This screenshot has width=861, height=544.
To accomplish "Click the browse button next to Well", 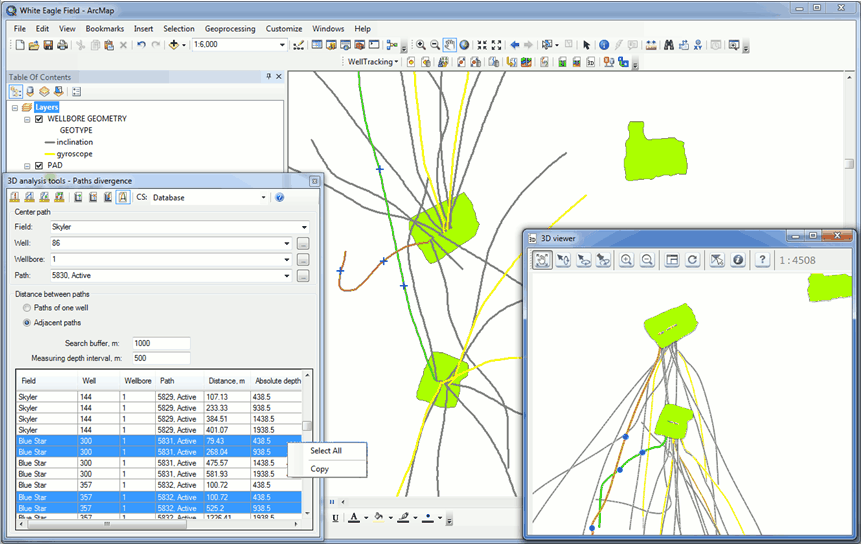I will pos(303,243).
